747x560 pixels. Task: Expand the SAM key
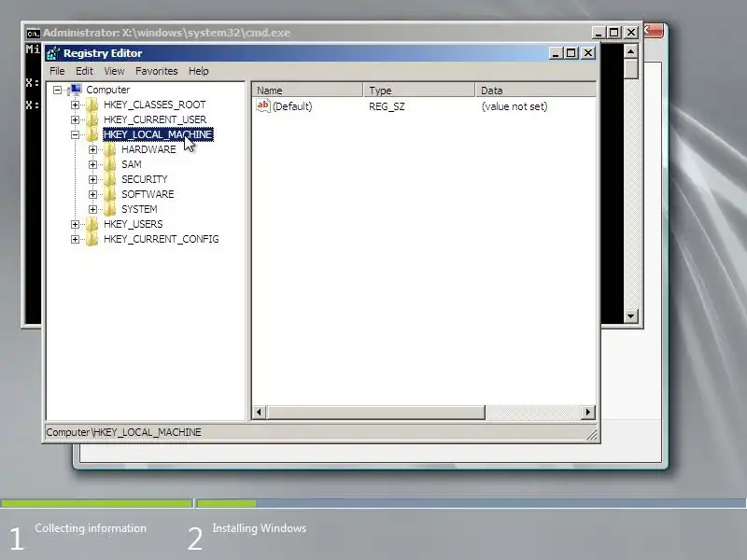pyautogui.click(x=92, y=164)
